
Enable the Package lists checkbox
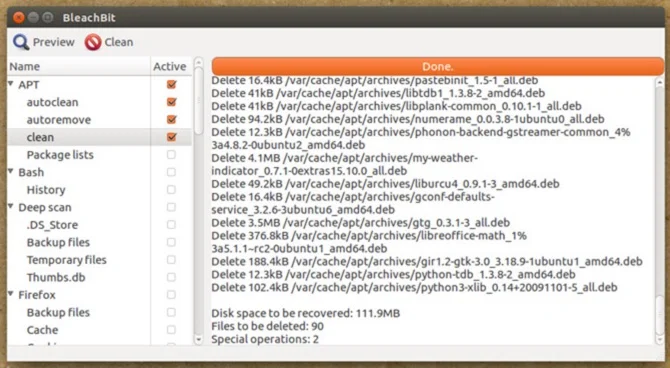pos(171,155)
